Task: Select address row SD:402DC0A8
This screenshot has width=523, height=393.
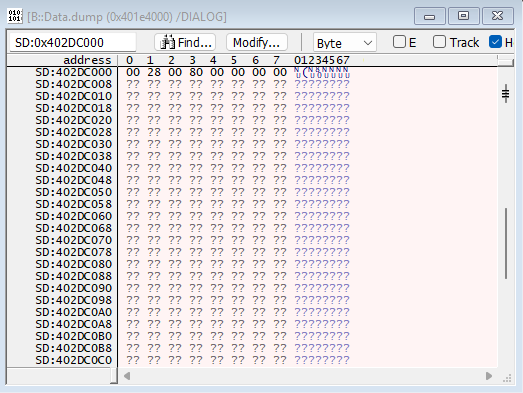Action: click(x=74, y=324)
